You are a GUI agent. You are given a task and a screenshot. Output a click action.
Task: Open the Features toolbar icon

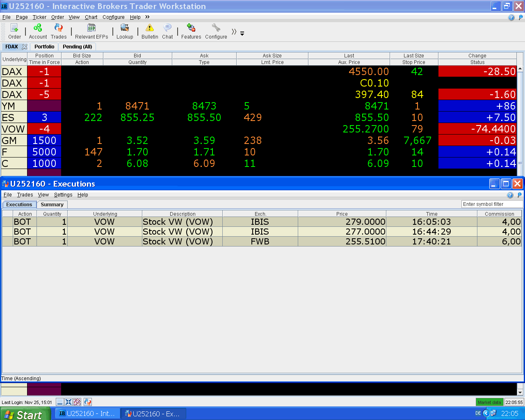[191, 31]
